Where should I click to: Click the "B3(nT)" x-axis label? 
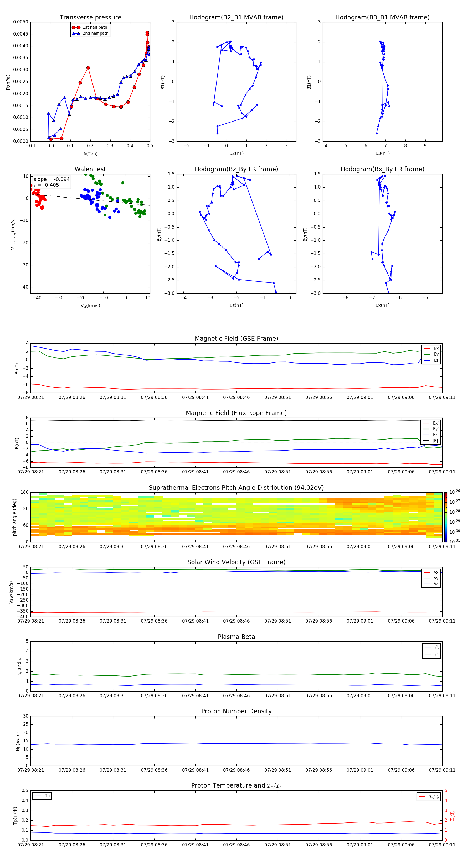tap(382, 153)
